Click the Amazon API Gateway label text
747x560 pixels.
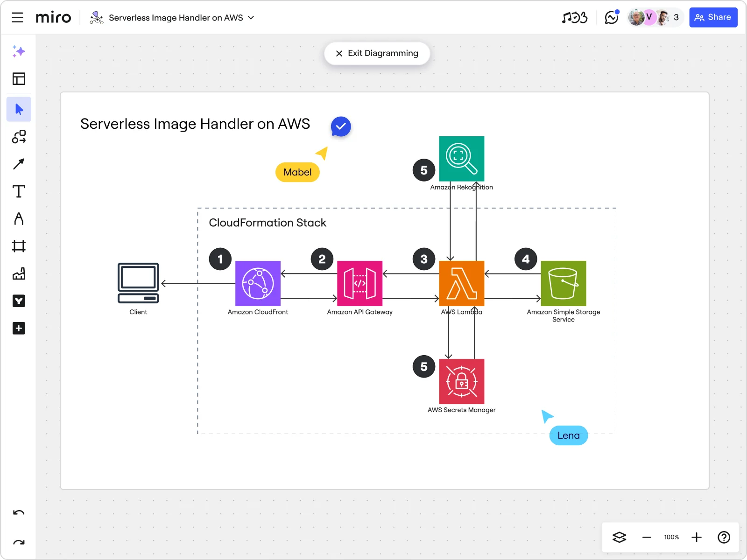[x=359, y=312]
